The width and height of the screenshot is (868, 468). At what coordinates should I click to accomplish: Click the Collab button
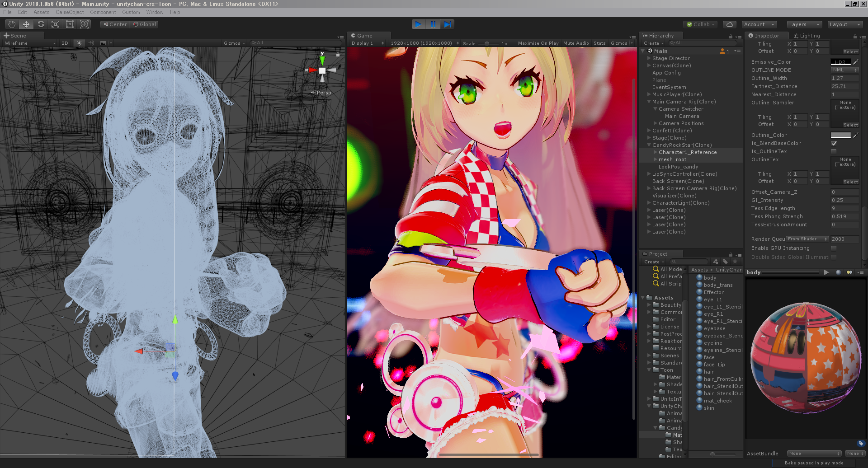coord(700,24)
